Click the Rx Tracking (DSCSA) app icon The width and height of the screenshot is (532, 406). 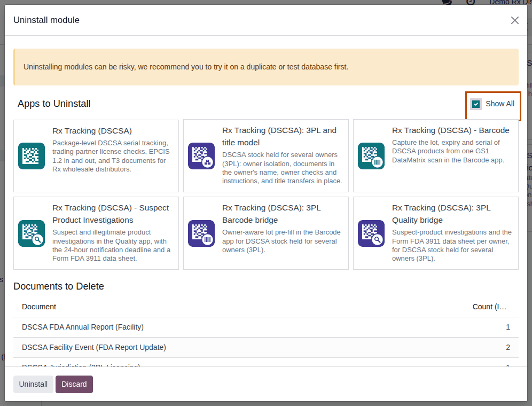32,156
